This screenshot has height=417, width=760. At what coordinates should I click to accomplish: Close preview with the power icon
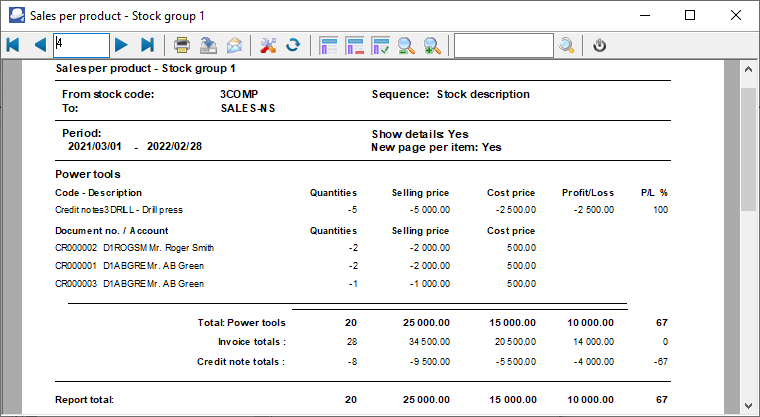599,45
